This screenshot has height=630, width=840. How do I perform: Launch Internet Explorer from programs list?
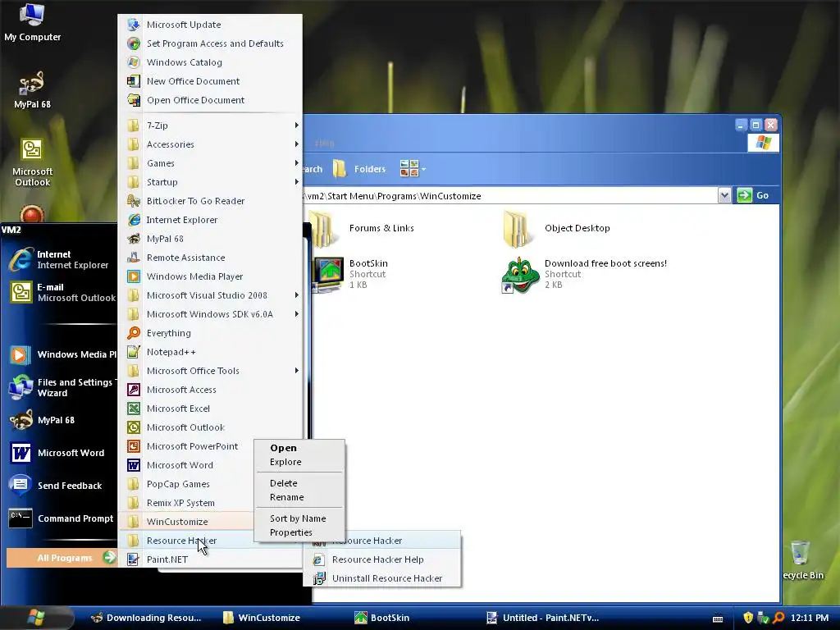click(x=210, y=220)
